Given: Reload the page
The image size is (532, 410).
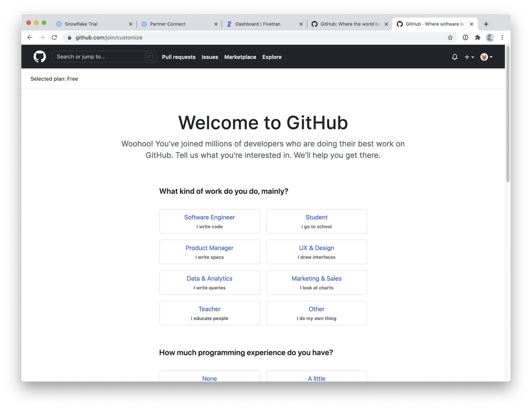Looking at the screenshot, I should [54, 38].
